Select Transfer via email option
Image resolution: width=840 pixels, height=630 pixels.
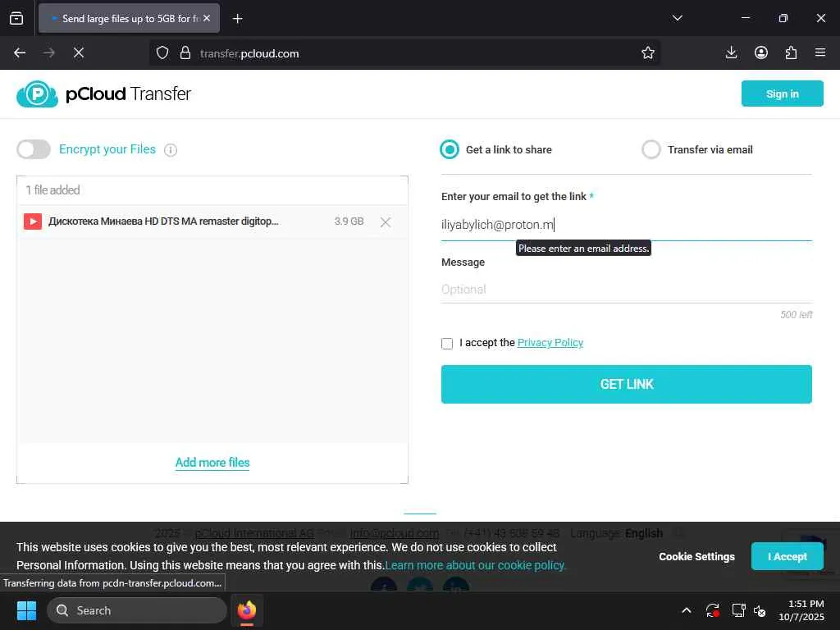pyautogui.click(x=651, y=149)
